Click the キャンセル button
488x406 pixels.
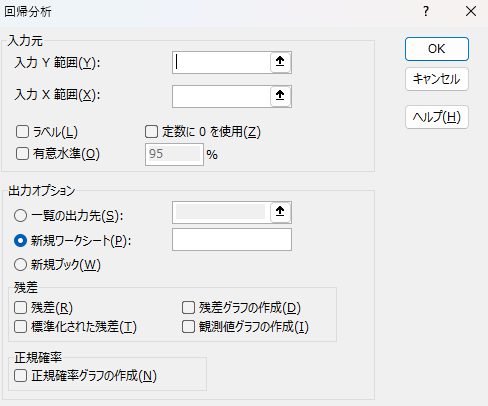tap(437, 79)
